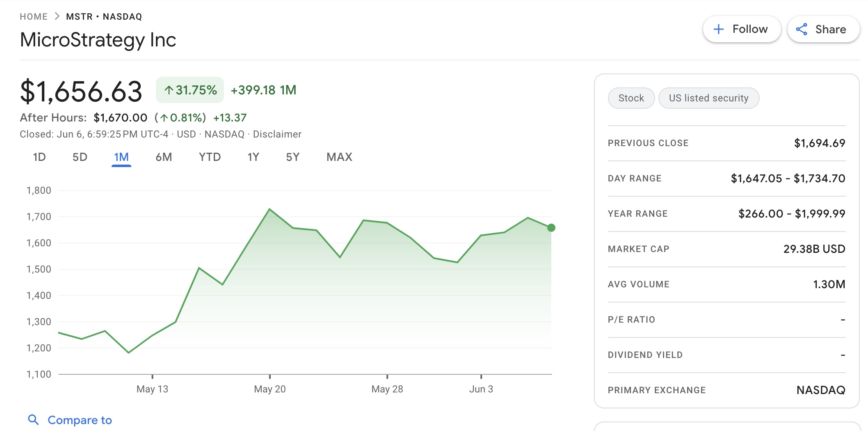
Task: Open Compare to search
Action: [70, 420]
